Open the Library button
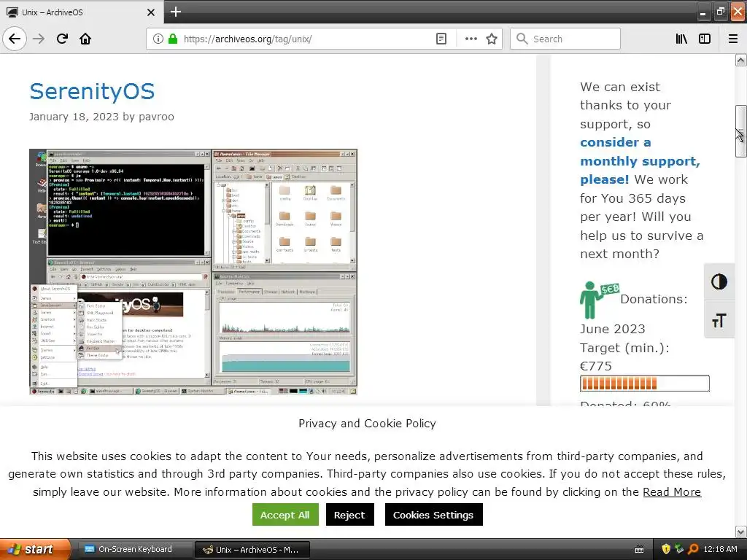 pos(681,39)
